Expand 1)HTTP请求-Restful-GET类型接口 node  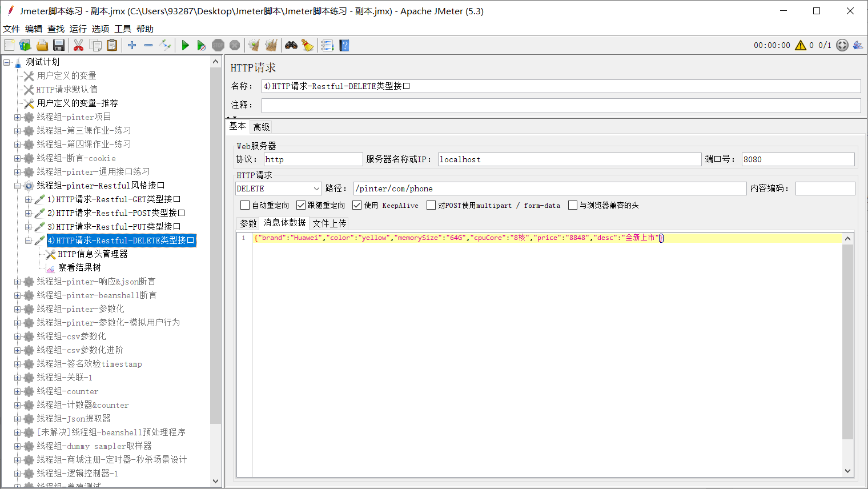pyautogui.click(x=28, y=199)
